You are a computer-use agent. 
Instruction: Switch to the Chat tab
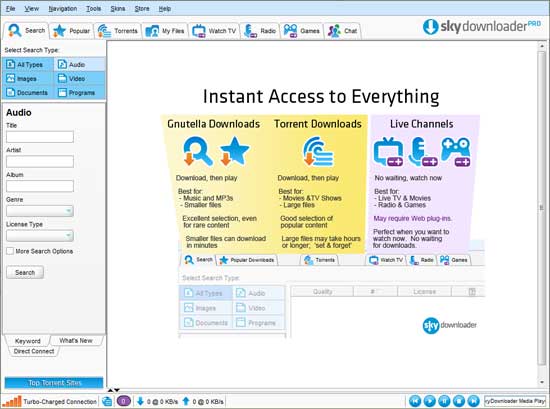pos(342,31)
